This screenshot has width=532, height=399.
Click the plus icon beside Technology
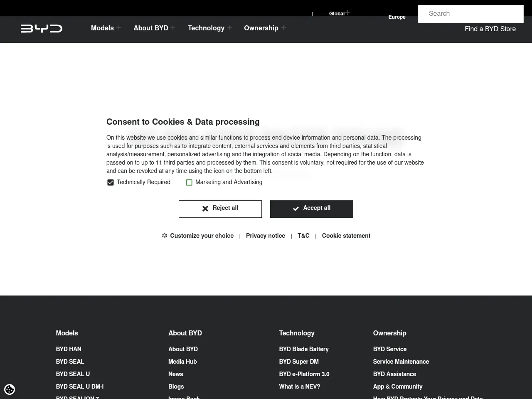(x=229, y=27)
